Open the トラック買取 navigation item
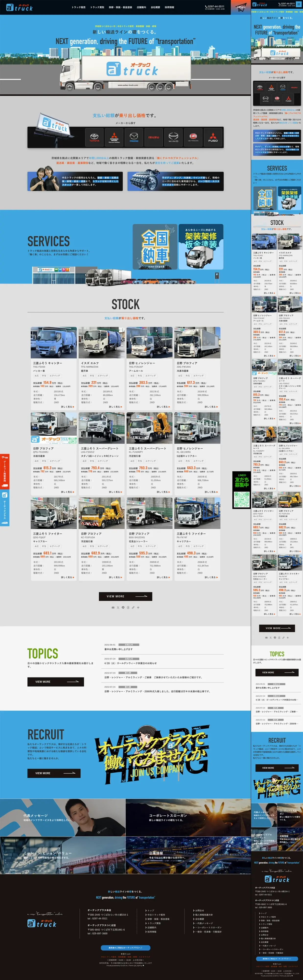Screen dimensions: 303x980 coord(97,7)
